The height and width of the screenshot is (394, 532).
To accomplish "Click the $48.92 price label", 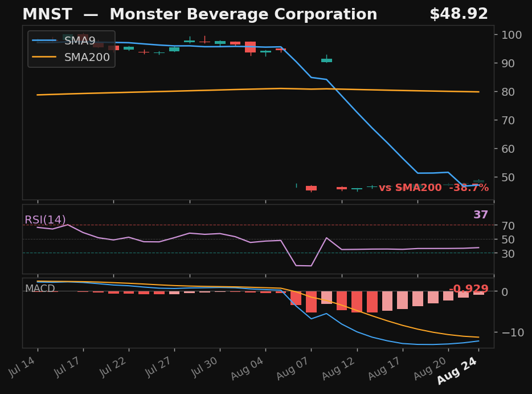I will click(459, 14).
